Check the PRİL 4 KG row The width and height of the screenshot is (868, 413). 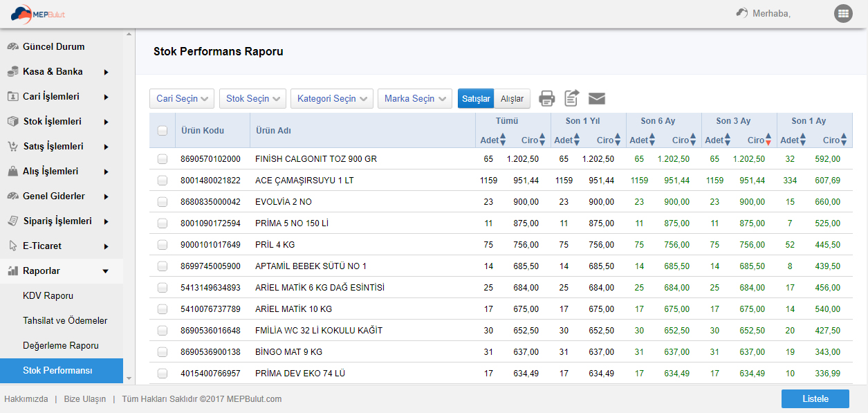click(x=163, y=245)
